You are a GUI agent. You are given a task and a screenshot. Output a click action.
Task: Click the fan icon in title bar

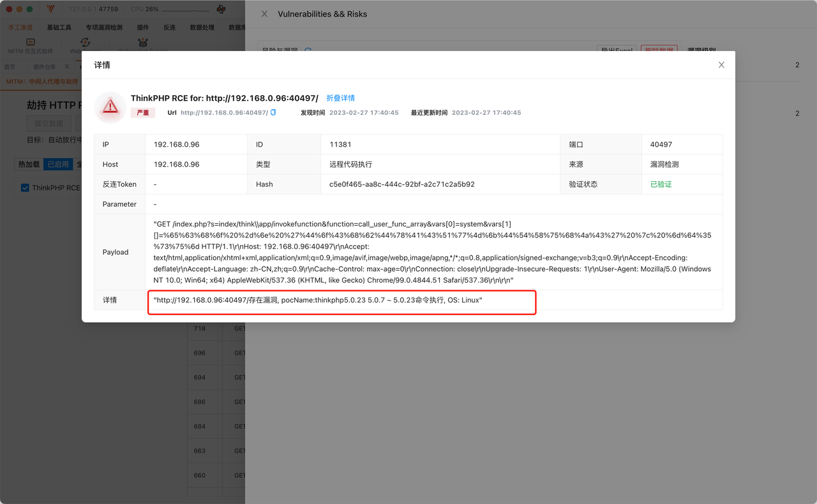[221, 10]
